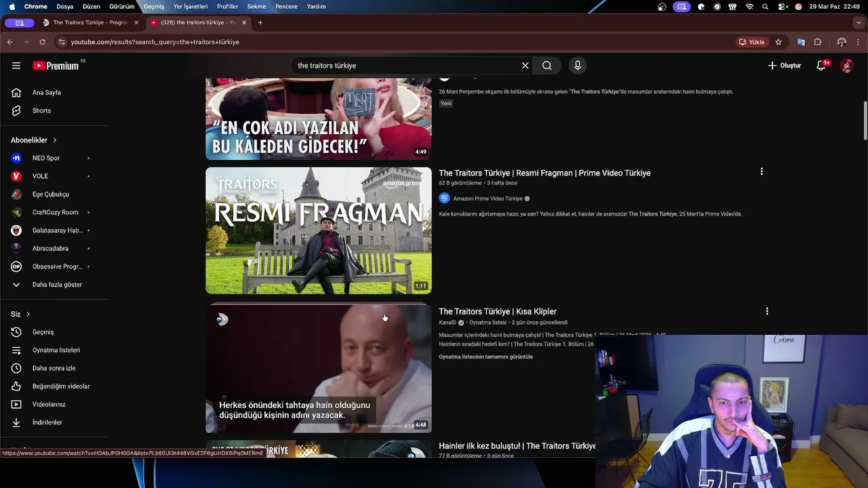The width and height of the screenshot is (868, 488).
Task: Open Chrome extensions puzzle icon
Action: tap(818, 42)
